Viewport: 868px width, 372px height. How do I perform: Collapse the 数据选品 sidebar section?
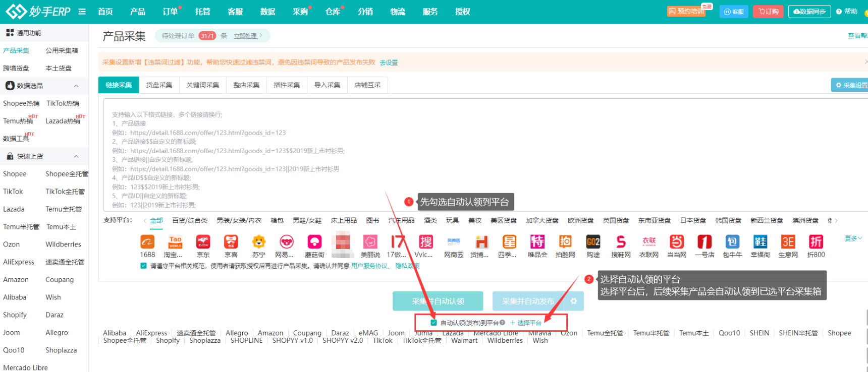pyautogui.click(x=76, y=86)
